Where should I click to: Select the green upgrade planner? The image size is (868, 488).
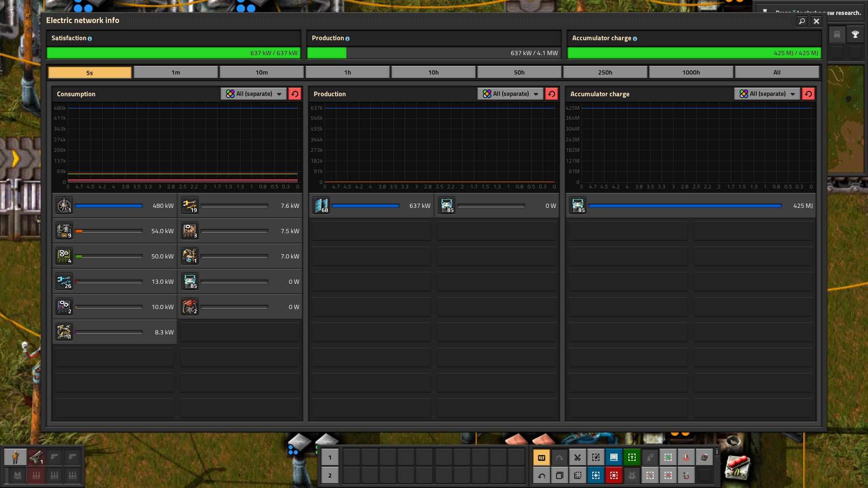click(632, 457)
